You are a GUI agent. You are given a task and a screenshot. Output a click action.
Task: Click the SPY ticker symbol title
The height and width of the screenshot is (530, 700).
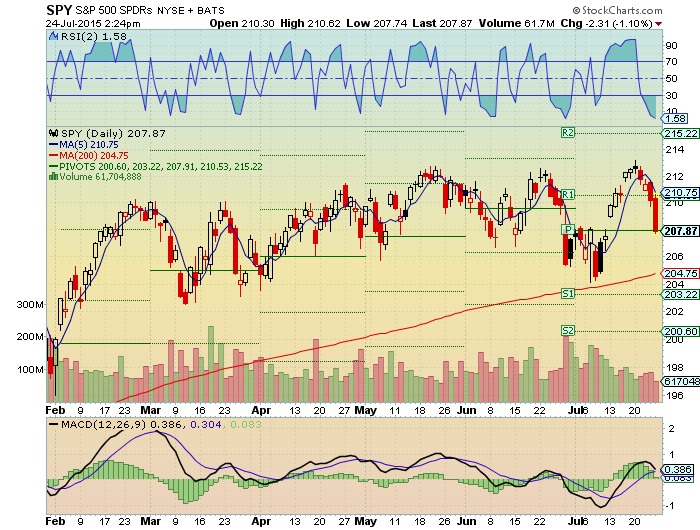(59, 10)
